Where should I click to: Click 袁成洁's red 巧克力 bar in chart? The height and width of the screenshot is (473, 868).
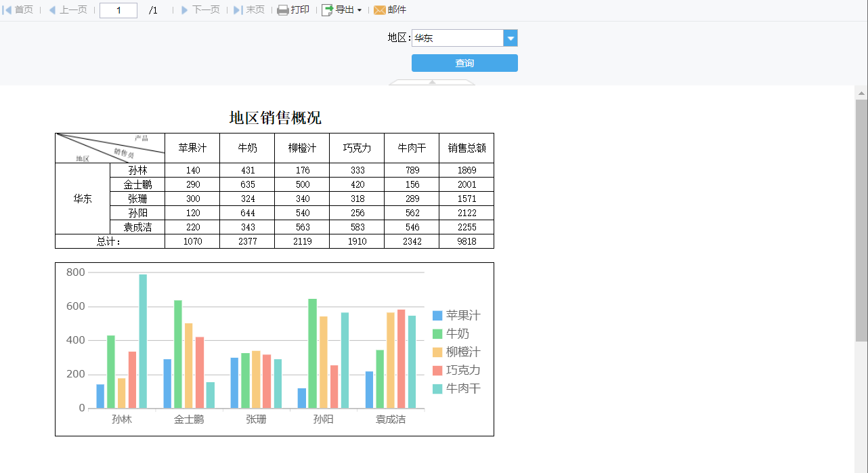(402, 358)
